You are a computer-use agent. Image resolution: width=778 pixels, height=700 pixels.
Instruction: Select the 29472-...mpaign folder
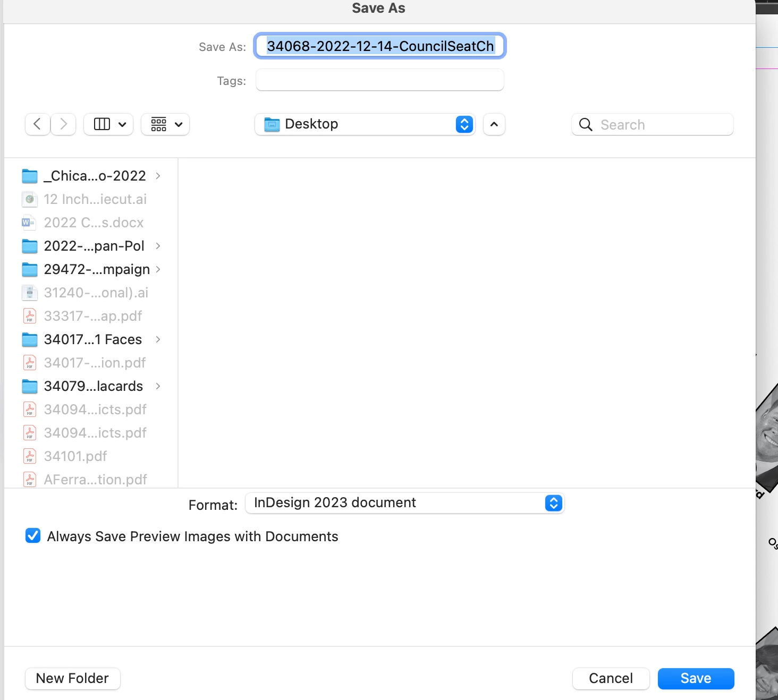tap(91, 269)
